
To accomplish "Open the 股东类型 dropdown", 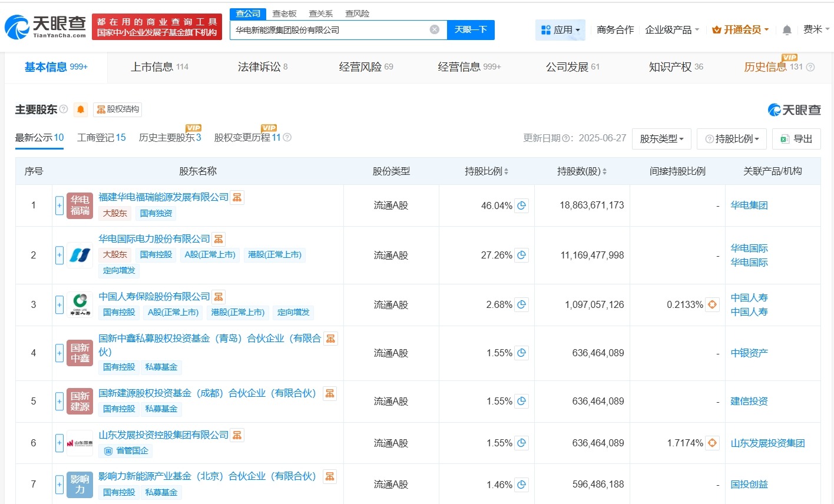I will pyautogui.click(x=661, y=138).
